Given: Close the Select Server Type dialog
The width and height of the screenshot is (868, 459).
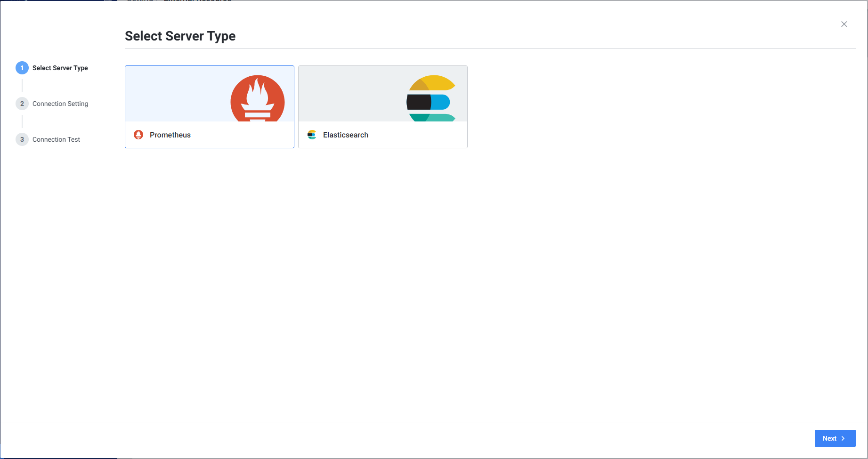Looking at the screenshot, I should click(x=844, y=24).
